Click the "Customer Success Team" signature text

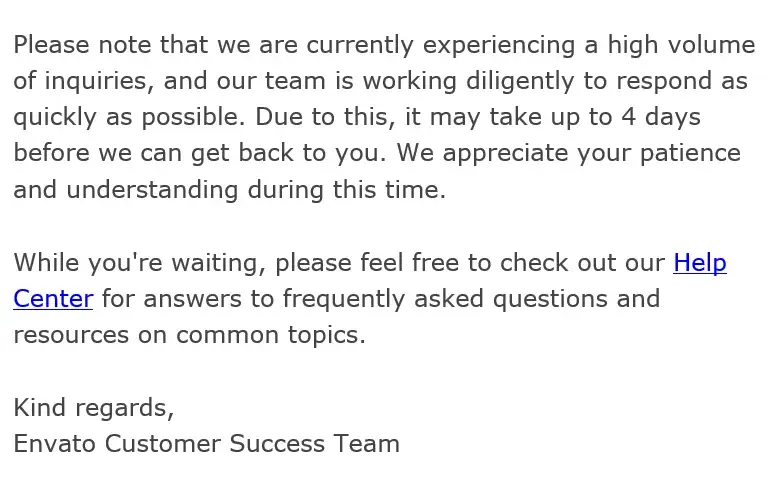(252, 444)
